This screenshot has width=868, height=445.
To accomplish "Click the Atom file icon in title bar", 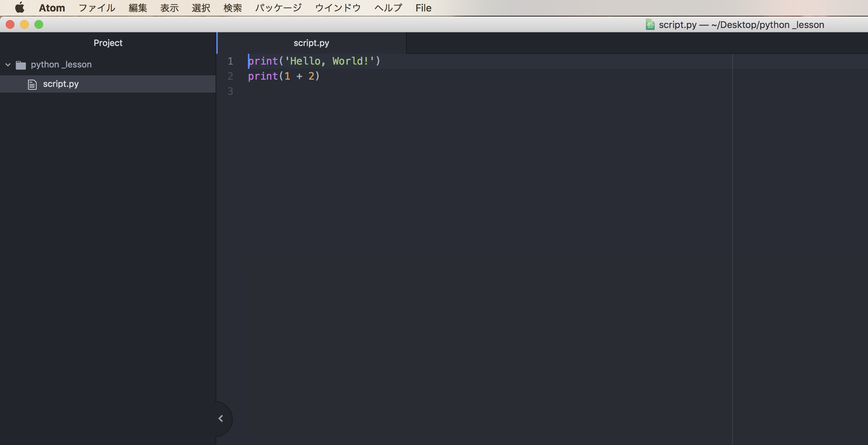I will coord(650,24).
